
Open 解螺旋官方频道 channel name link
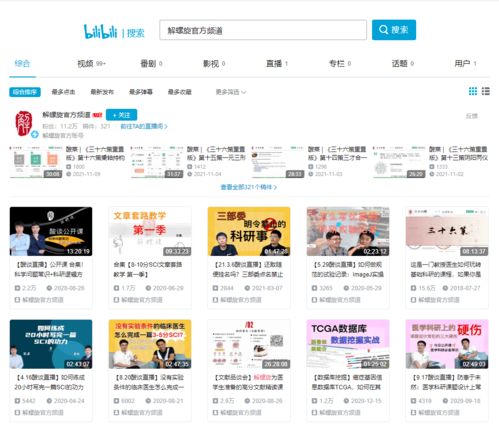click(x=66, y=115)
